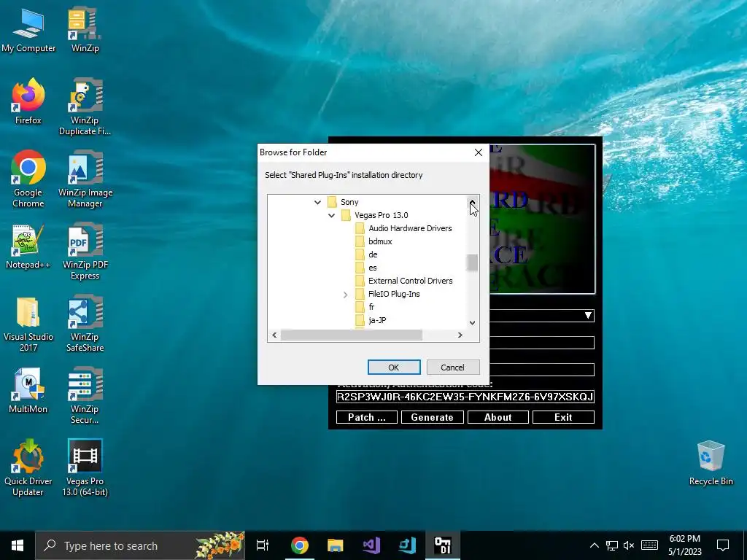Click the vertical scrollbar thumb in tree

coord(472,262)
